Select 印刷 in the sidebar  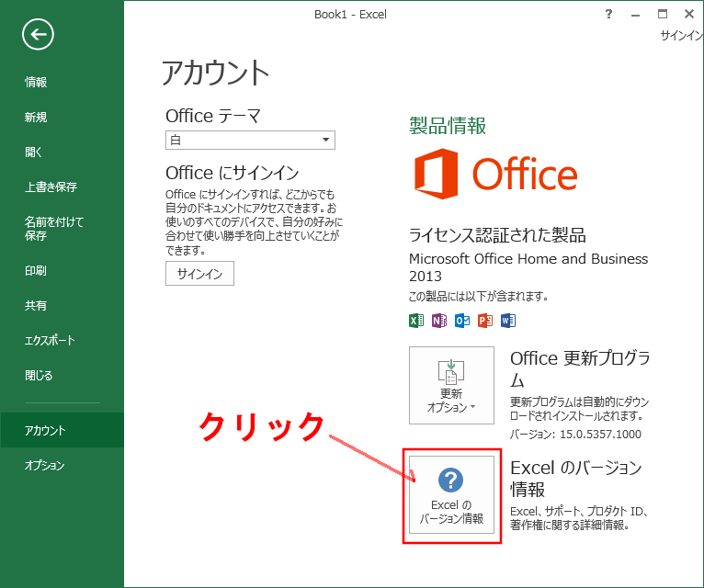tap(36, 271)
